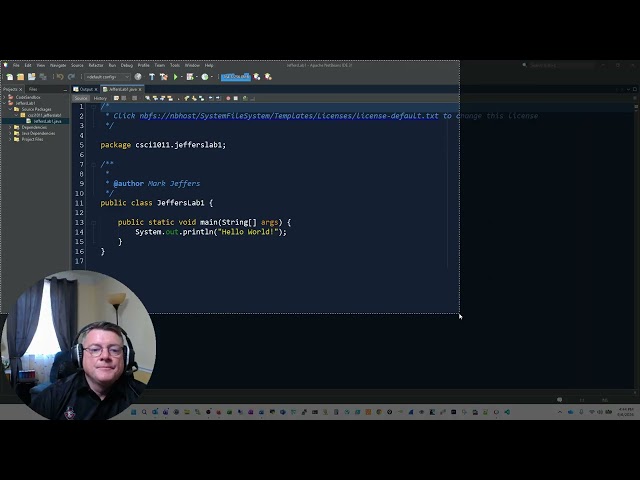Click the taskbar Search icon
The image size is (640, 480).
click(144, 412)
